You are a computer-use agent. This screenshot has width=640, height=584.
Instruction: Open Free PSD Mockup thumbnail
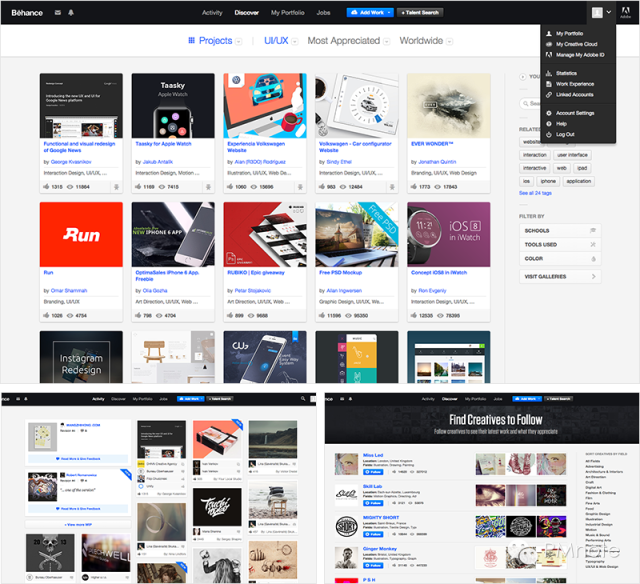(x=357, y=234)
